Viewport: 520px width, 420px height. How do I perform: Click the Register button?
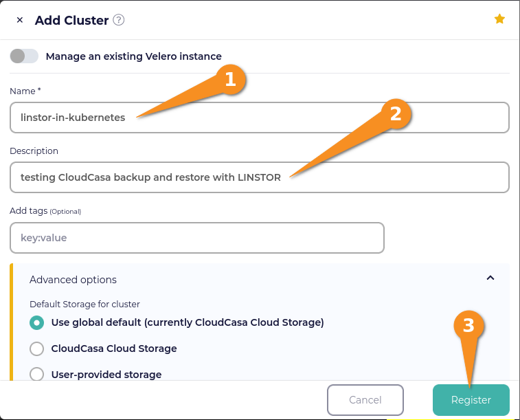tap(471, 400)
